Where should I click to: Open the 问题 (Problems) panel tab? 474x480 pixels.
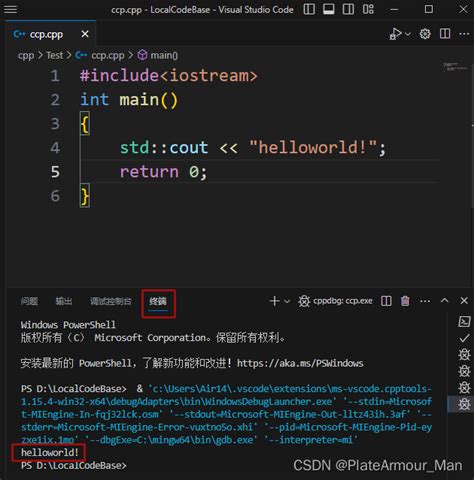pyautogui.click(x=29, y=301)
